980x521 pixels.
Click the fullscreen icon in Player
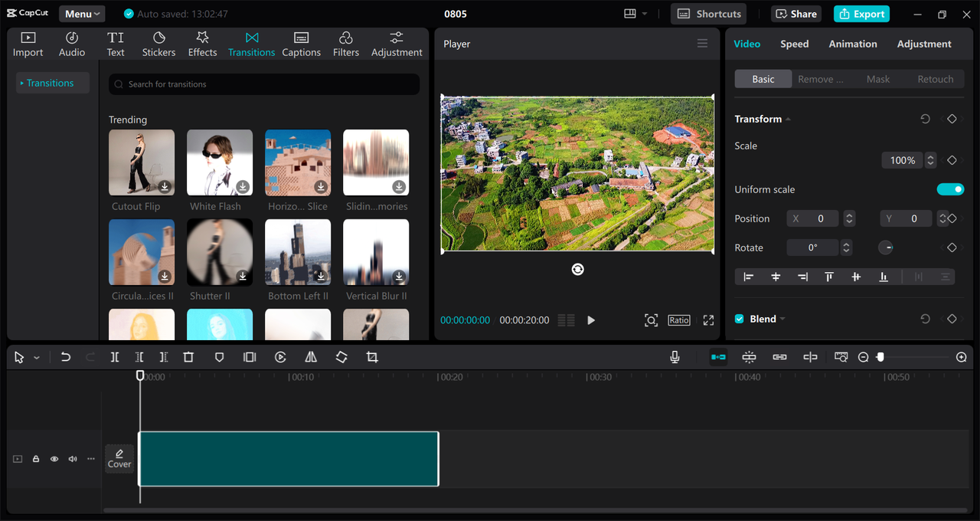(708, 320)
